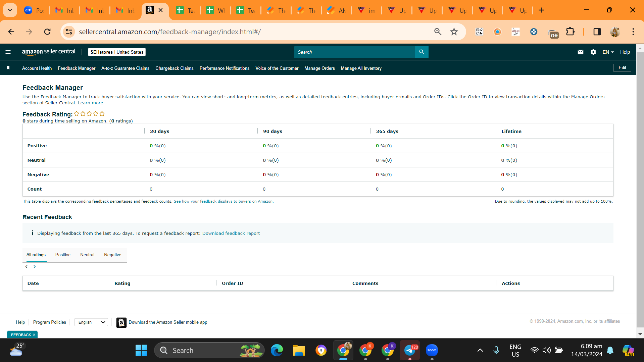The image size is (644, 362).
Task: Open the messages envelope icon
Action: coord(580,52)
